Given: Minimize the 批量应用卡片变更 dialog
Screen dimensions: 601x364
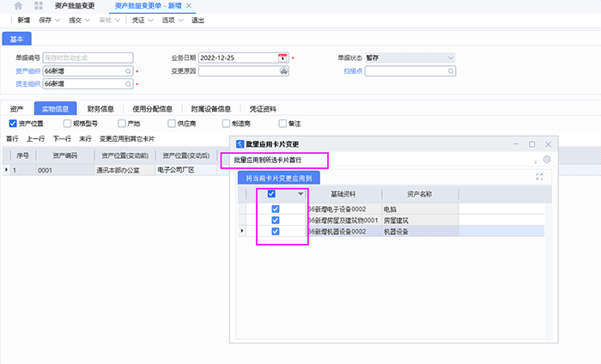Looking at the screenshot, I should [x=516, y=144].
